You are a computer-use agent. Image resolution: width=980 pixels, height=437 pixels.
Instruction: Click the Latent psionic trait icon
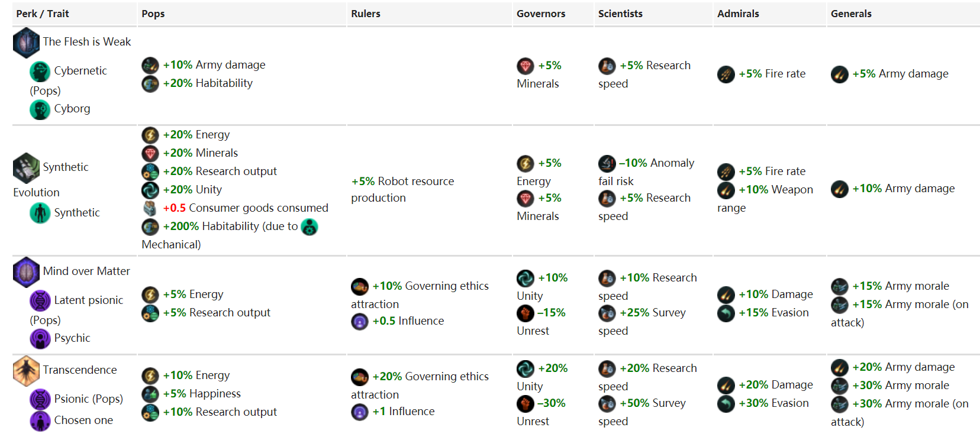tap(40, 300)
